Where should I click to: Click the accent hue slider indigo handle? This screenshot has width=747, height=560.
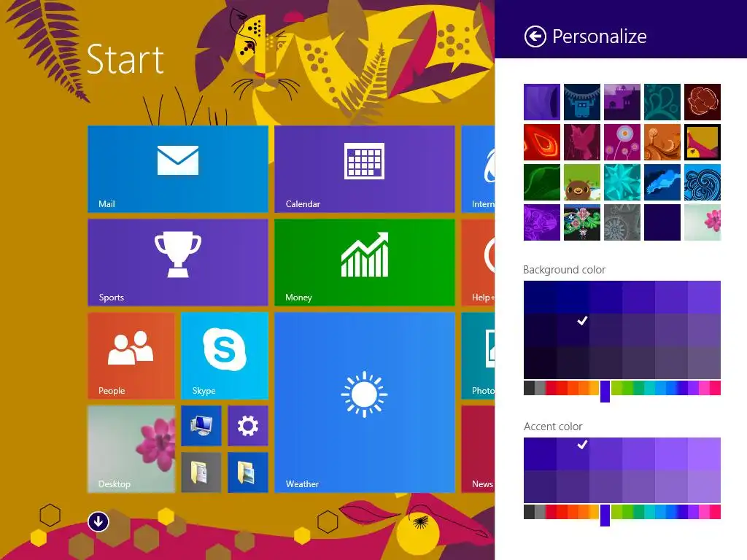coord(605,516)
